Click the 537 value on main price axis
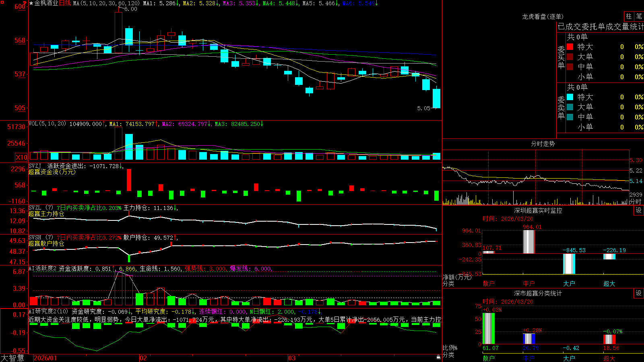 [x=20, y=74]
